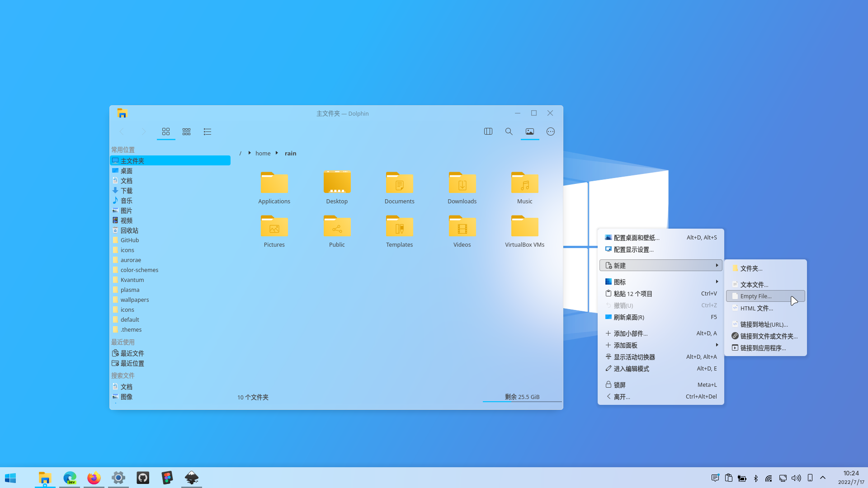
Task: Click the rain breadcrumb segment
Action: 290,153
